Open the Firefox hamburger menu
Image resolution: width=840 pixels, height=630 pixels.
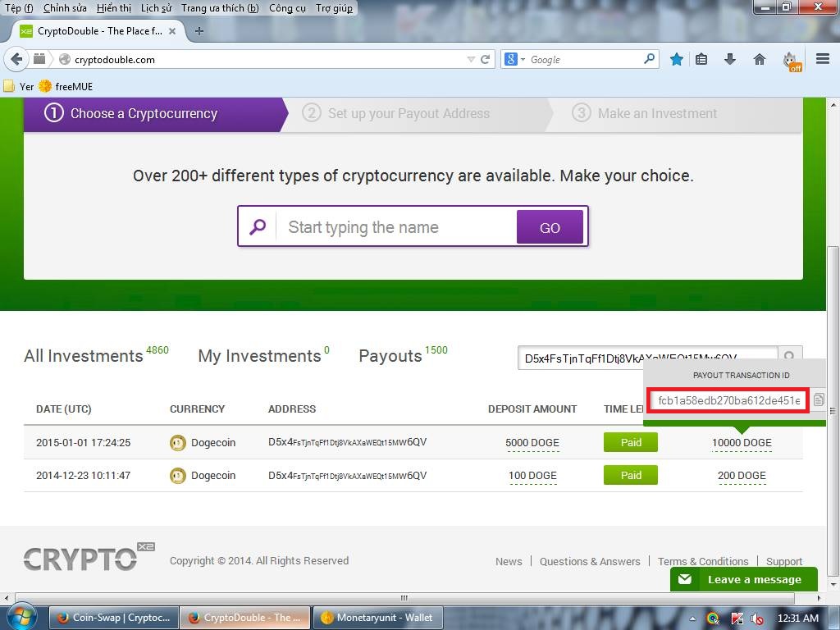click(822, 59)
